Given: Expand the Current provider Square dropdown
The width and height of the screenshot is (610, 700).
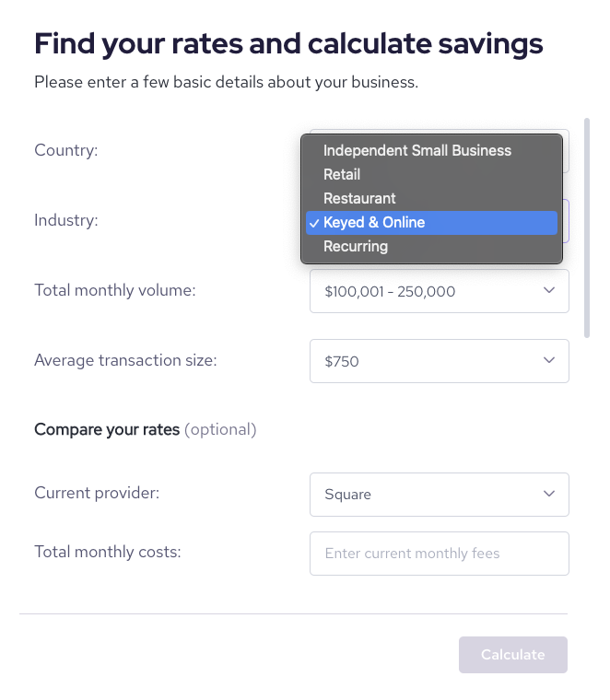Looking at the screenshot, I should tap(439, 495).
